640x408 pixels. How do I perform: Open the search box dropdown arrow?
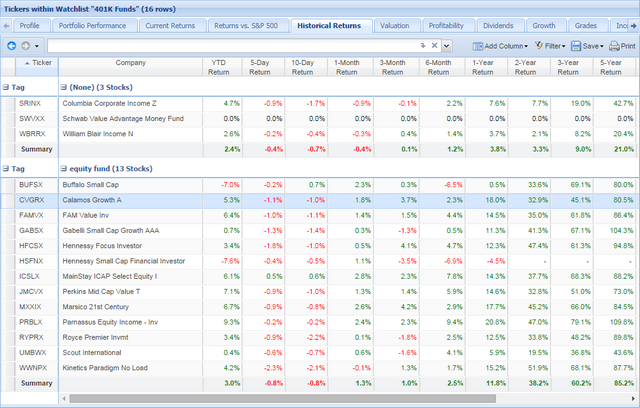click(447, 46)
